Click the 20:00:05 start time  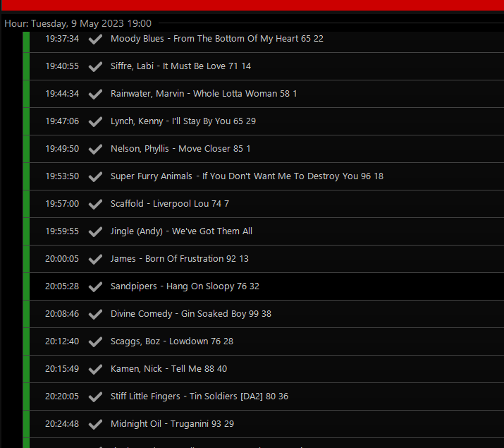(62, 259)
